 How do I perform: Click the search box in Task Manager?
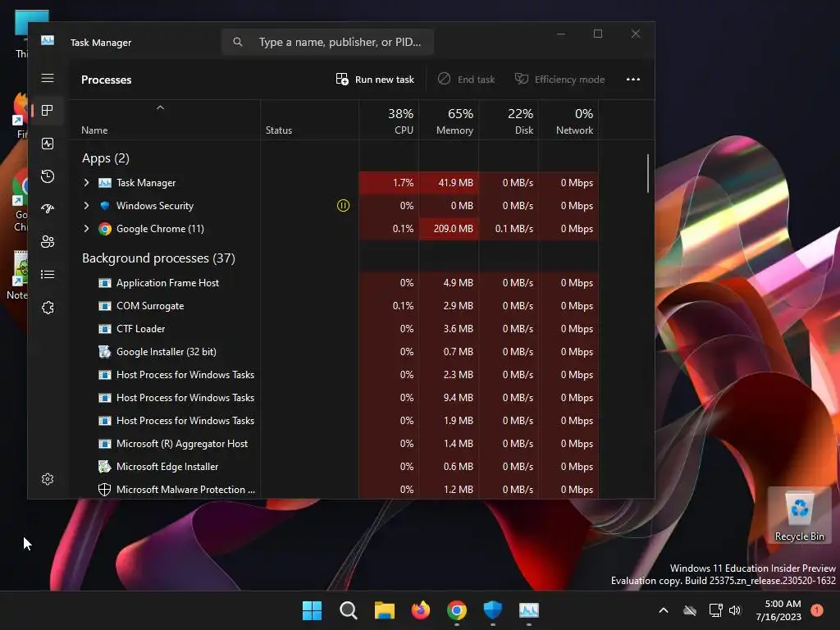[x=327, y=42]
